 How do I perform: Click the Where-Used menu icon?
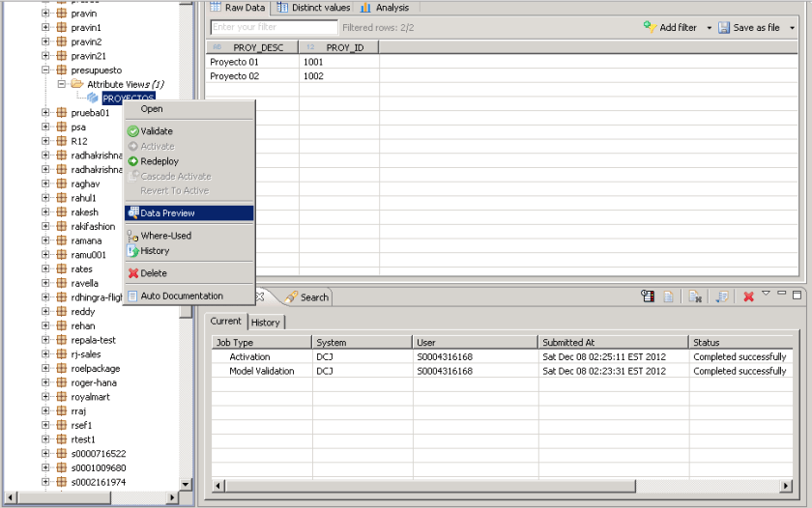[x=132, y=236]
